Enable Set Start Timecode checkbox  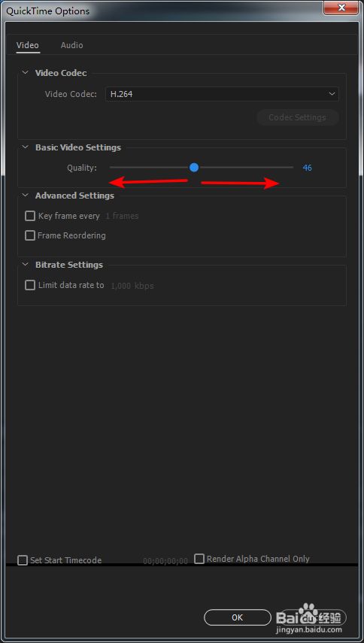pyautogui.click(x=23, y=560)
